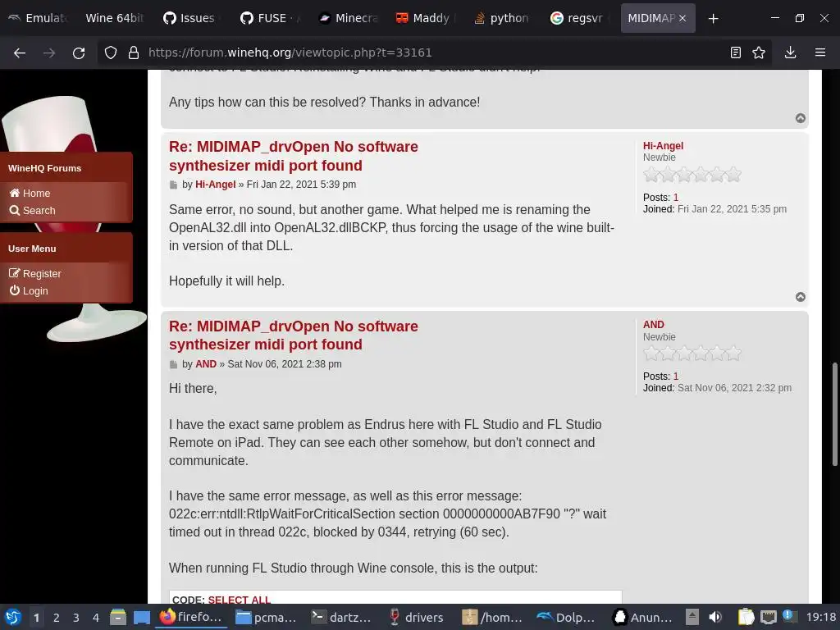The image size is (840, 630).
Task: Open the volume control tray icon
Action: 715,617
